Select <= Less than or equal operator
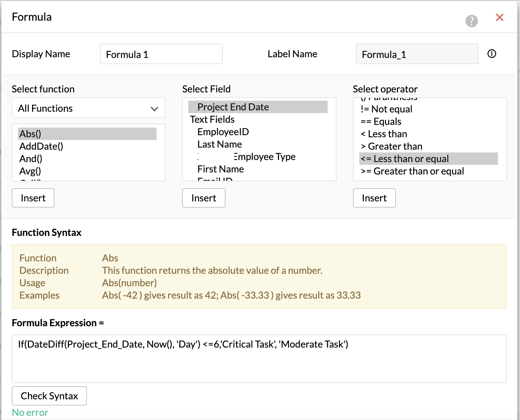Screen dimensions: 520x420 coord(429,159)
